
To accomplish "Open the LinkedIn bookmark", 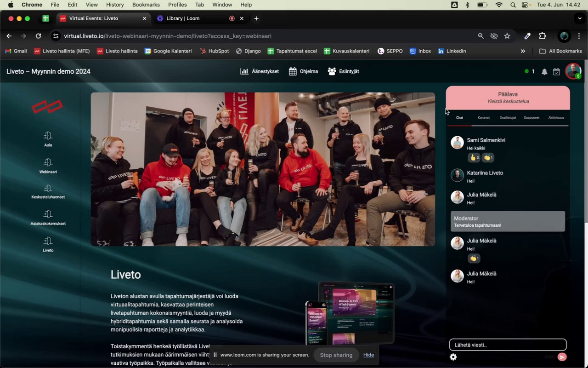I will (452, 51).
